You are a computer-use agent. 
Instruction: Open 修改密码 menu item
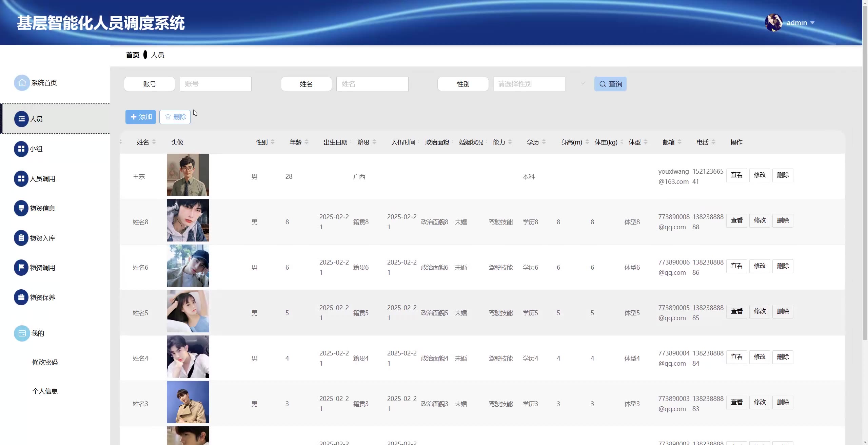click(45, 362)
